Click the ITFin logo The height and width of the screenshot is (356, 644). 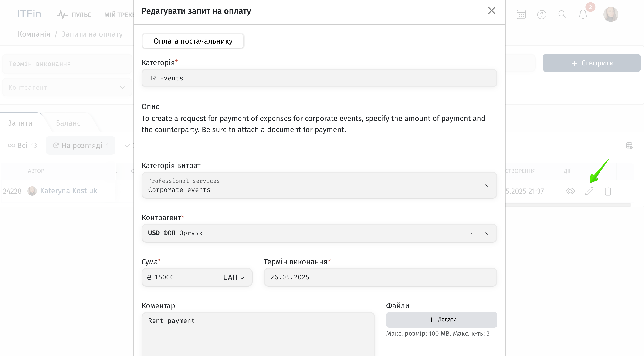(x=29, y=14)
